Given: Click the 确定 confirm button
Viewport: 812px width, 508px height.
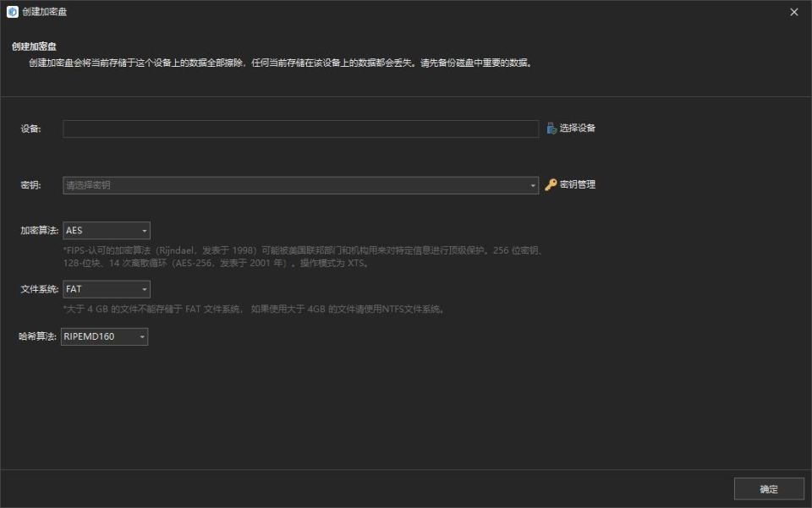Looking at the screenshot, I should point(769,489).
